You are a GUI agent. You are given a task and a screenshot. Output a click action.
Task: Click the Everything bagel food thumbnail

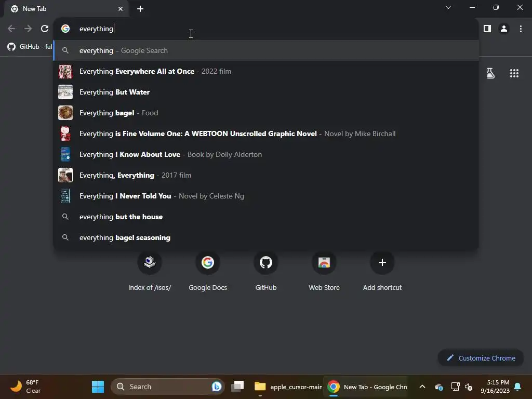[65, 113]
